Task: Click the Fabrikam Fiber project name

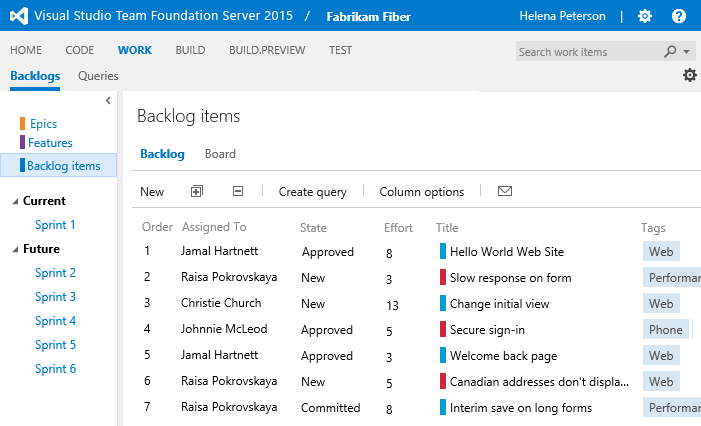Action: coord(368,17)
